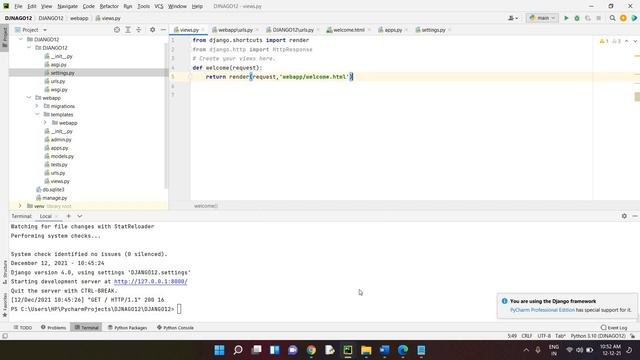Open terminal sessions dropdown arrow
This screenshot has width=640, height=360.
[x=80, y=216]
